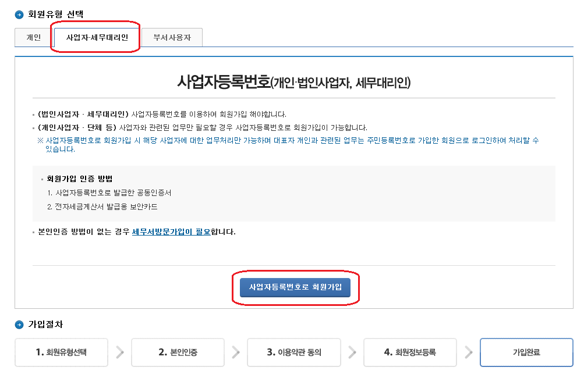Click the chevron arrow after 1. 회원유형선택 step
Image resolution: width=584 pixels, height=392 pixels.
[119, 352]
